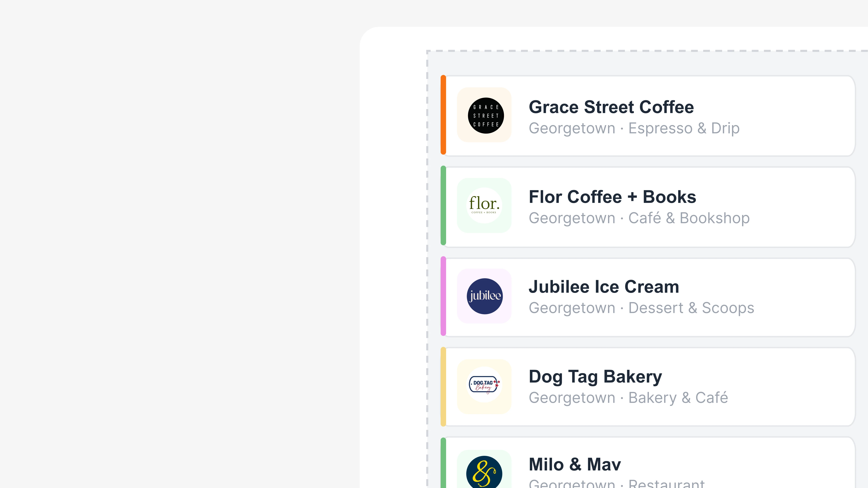Select the Dog Tag Bakery title
The image size is (868, 488).
pos(595,376)
